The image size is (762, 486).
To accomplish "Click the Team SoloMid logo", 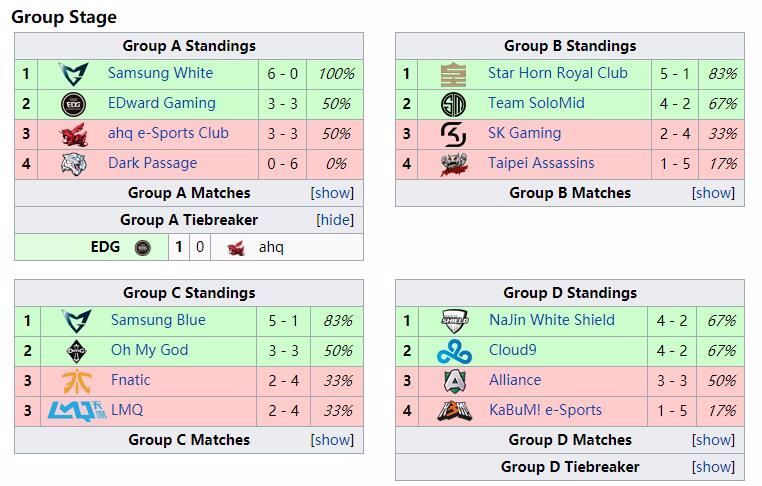I will pyautogui.click(x=454, y=104).
